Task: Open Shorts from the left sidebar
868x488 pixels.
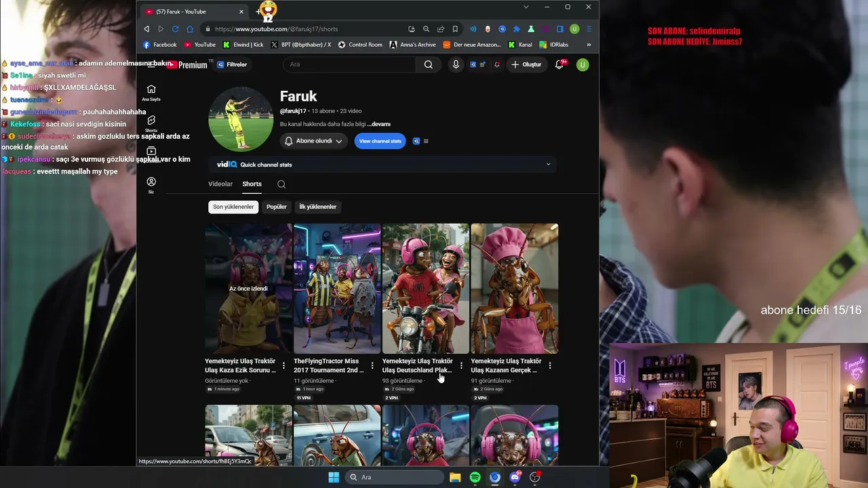Action: coord(151,123)
